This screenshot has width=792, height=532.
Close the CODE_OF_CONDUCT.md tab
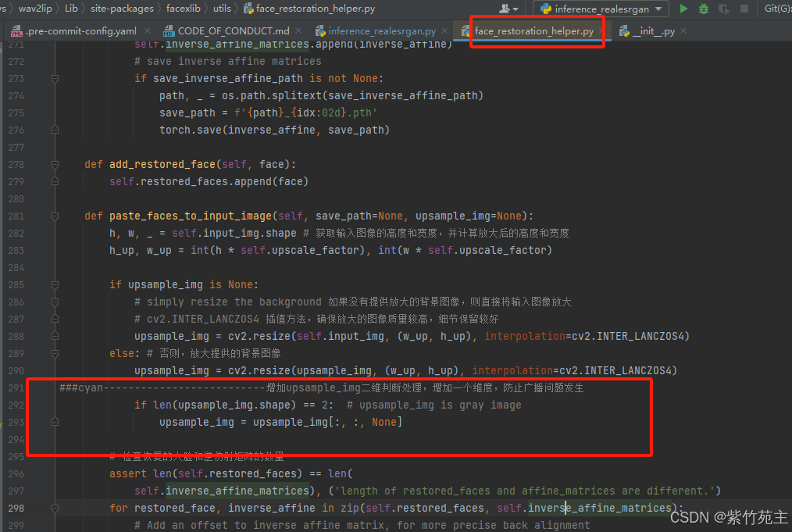point(298,30)
